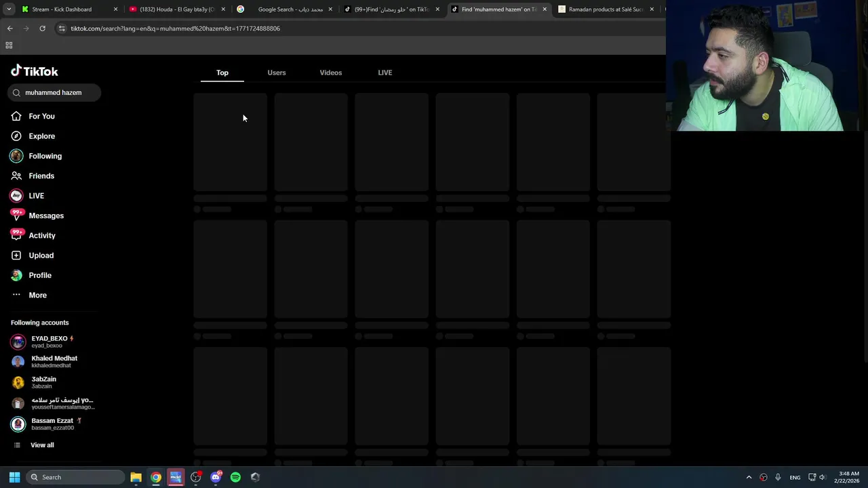The height and width of the screenshot is (488, 868).
Task: Close the Google Search tab
Action: point(330,9)
